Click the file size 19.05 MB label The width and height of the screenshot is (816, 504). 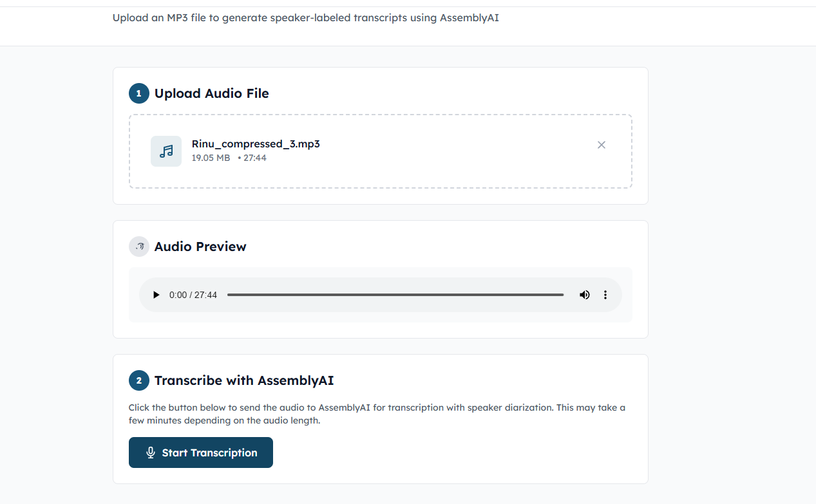click(211, 157)
